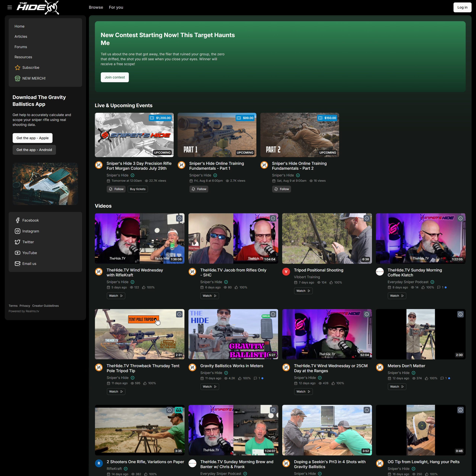Click Vibbert Training red V avatar
The height and width of the screenshot is (476, 476).
[286, 271]
